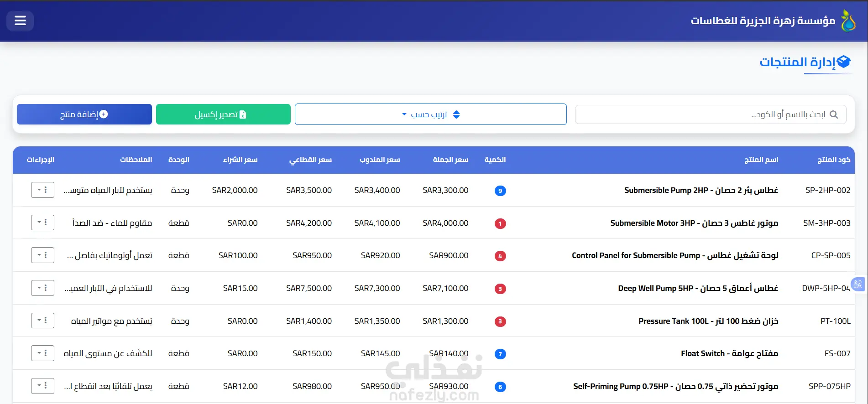This screenshot has width=868, height=404.
Task: Click wholesale price SAR3,300.00
Action: coord(445,190)
